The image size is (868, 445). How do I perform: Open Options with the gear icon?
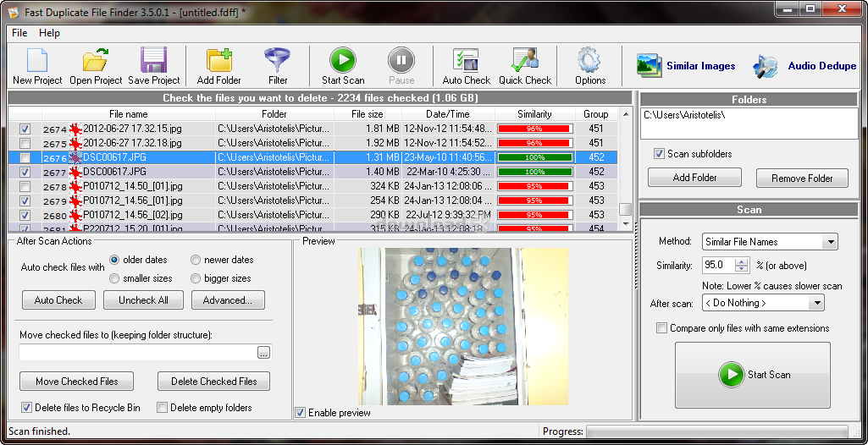pos(589,62)
